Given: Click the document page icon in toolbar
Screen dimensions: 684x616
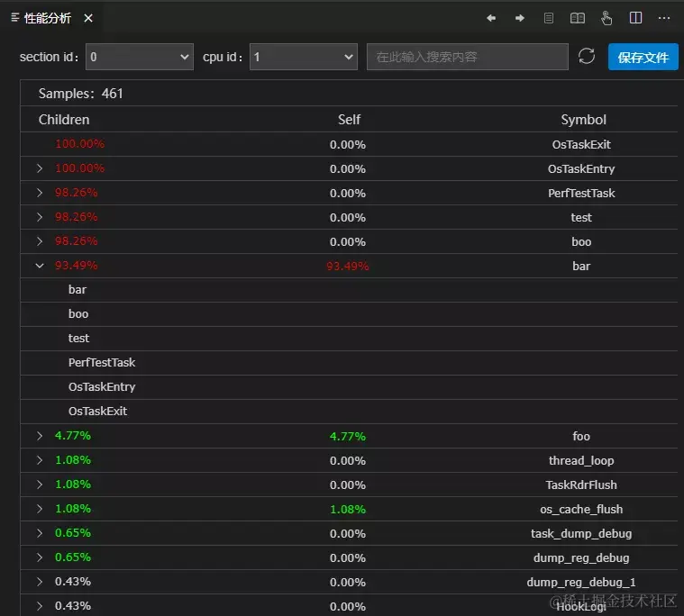Looking at the screenshot, I should tap(548, 18).
